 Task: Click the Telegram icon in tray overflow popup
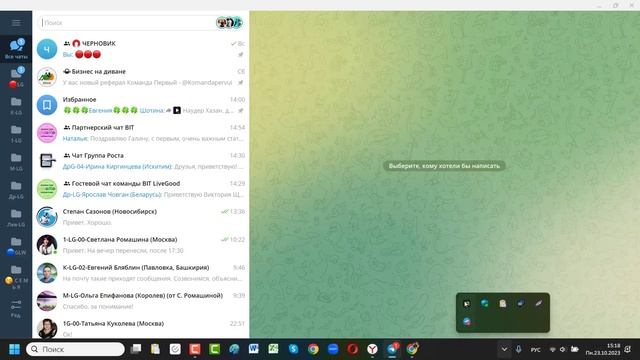[467, 322]
